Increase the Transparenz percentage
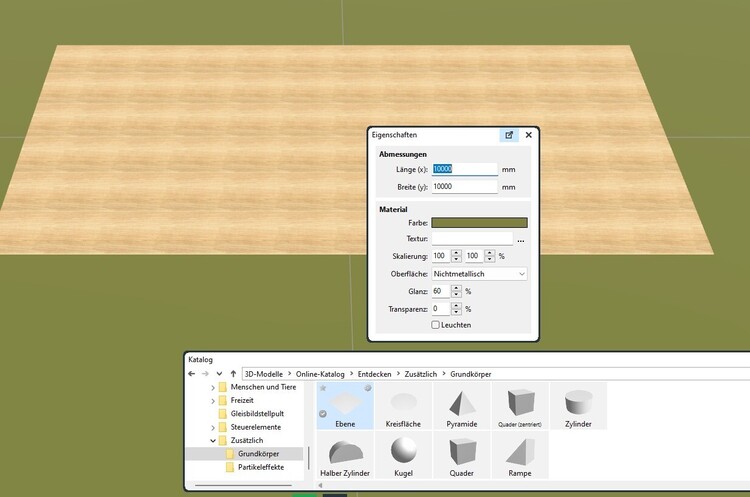 pos(456,306)
